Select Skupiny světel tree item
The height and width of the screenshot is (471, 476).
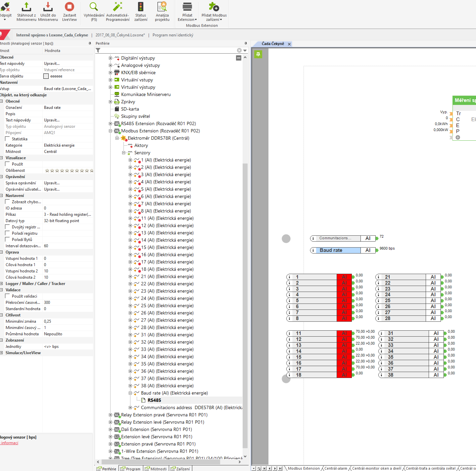(x=135, y=116)
